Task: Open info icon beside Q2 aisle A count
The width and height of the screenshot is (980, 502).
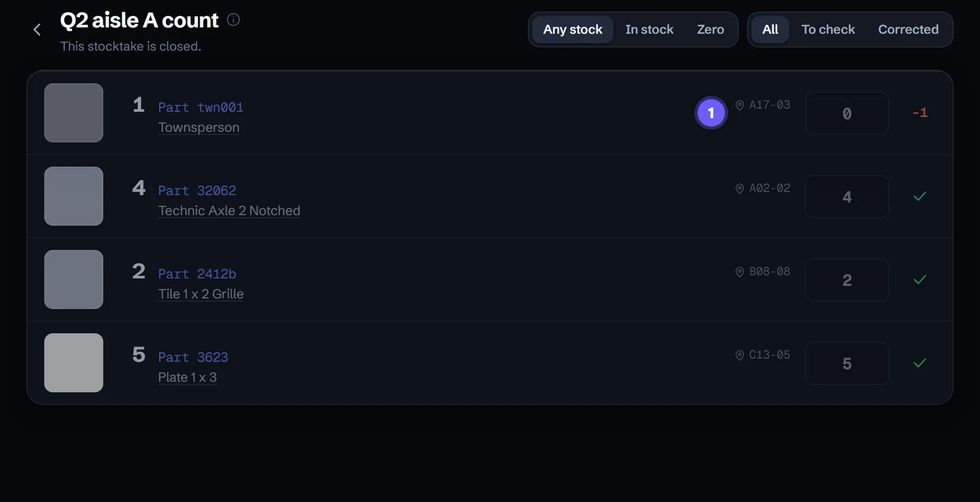Action: coord(233,20)
